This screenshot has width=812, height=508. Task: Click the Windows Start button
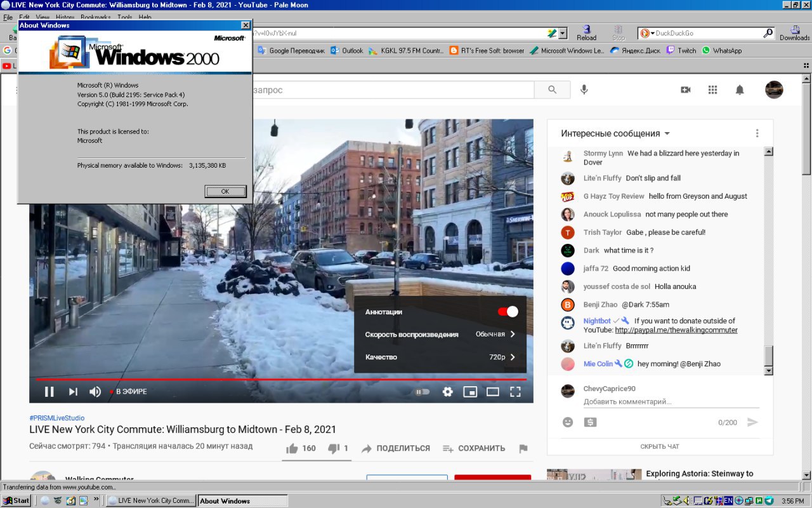(16, 500)
